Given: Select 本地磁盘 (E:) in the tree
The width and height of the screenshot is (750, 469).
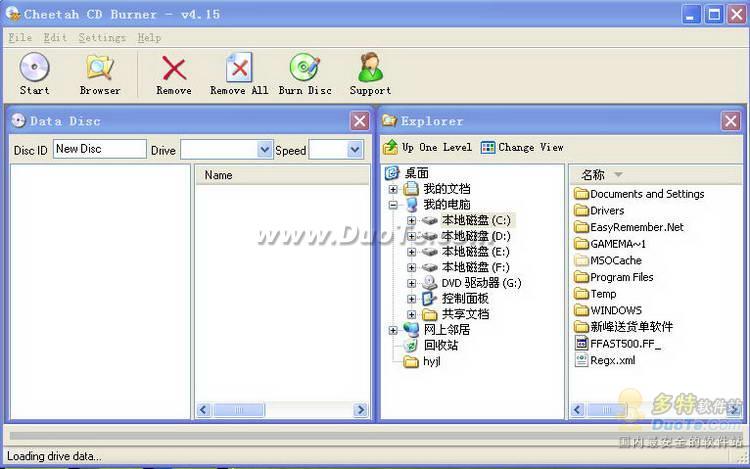Looking at the screenshot, I should coord(475,251).
